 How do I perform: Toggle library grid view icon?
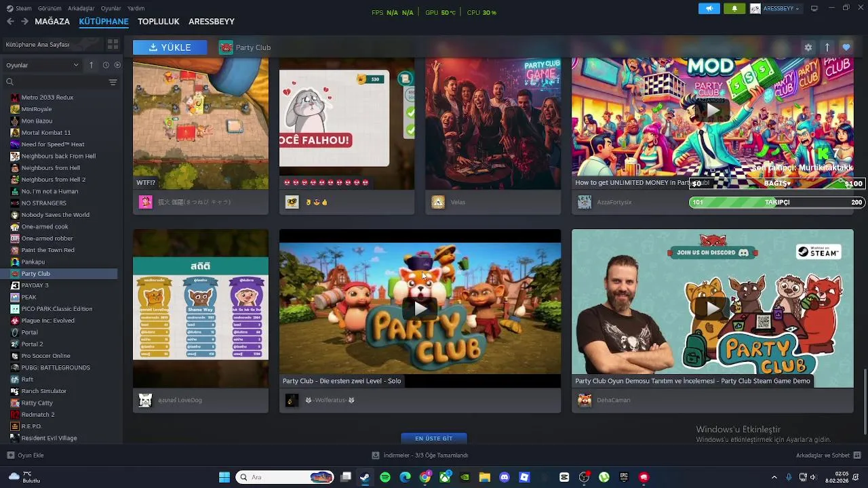[x=113, y=44]
